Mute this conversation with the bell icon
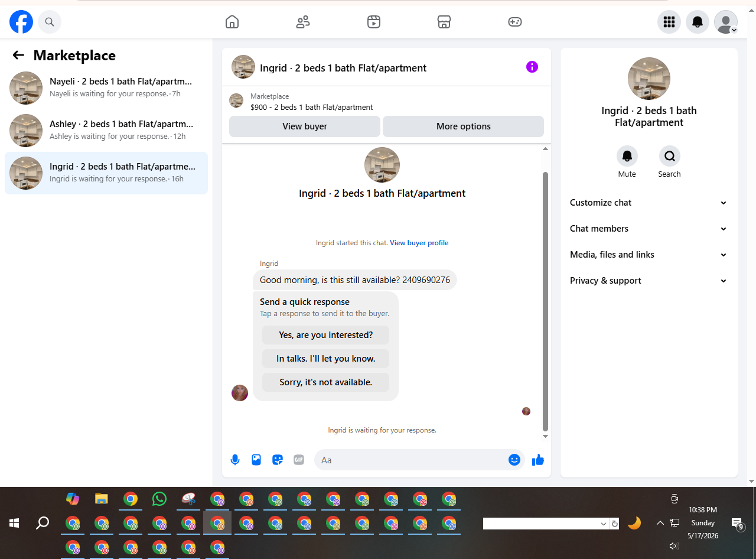Screen dimensions: 756x559 [x=627, y=156]
